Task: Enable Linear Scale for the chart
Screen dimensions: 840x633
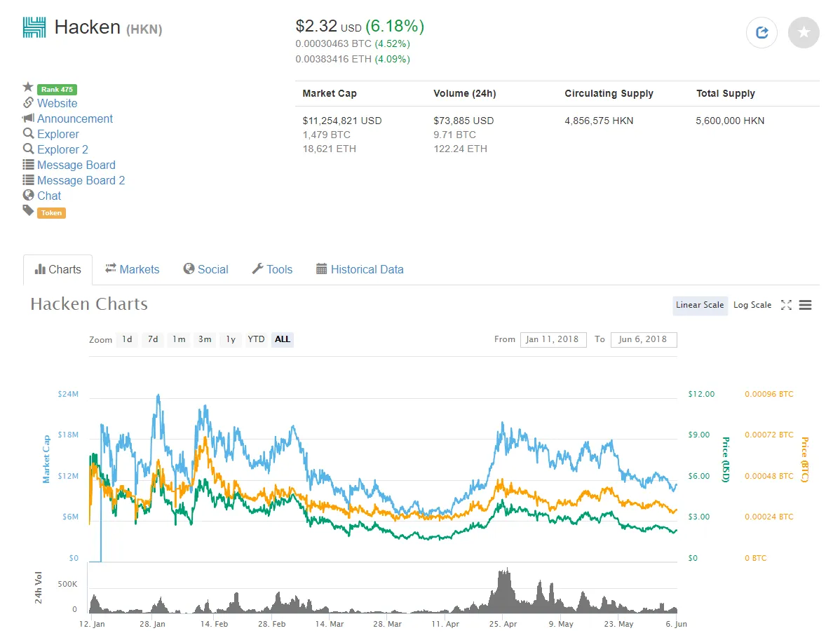Action: coord(700,305)
